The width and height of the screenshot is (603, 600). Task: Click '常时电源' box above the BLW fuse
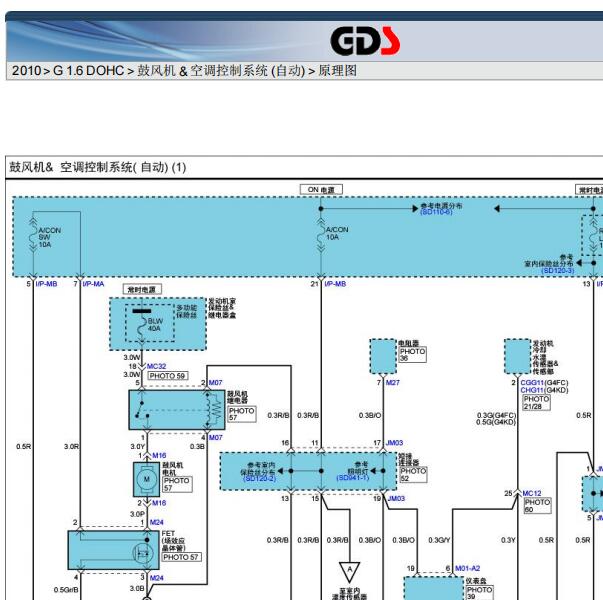click(x=142, y=289)
